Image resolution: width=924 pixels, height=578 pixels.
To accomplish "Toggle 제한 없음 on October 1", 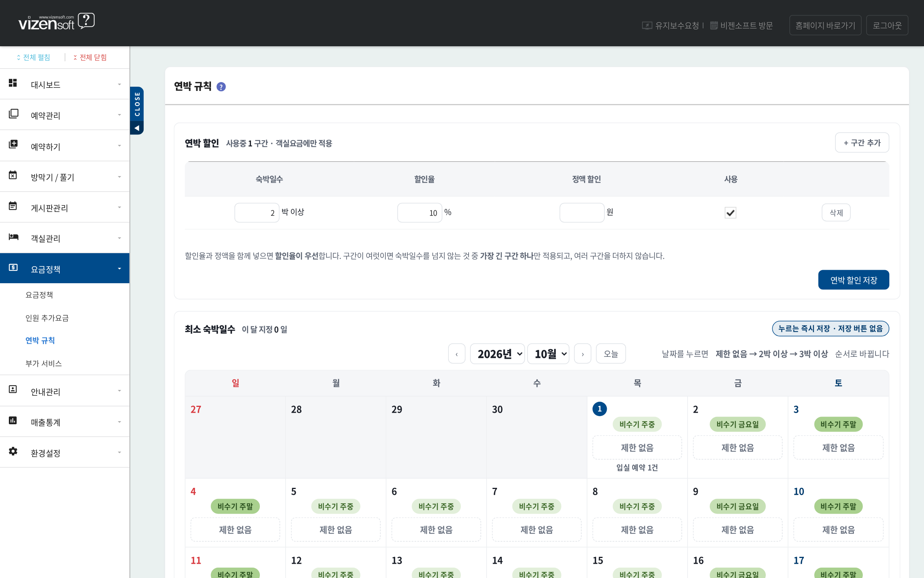I will point(637,448).
